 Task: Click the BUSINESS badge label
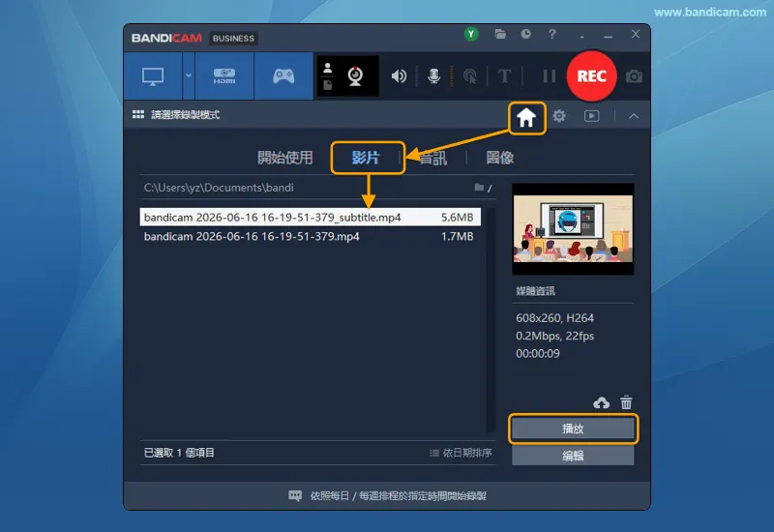click(233, 38)
